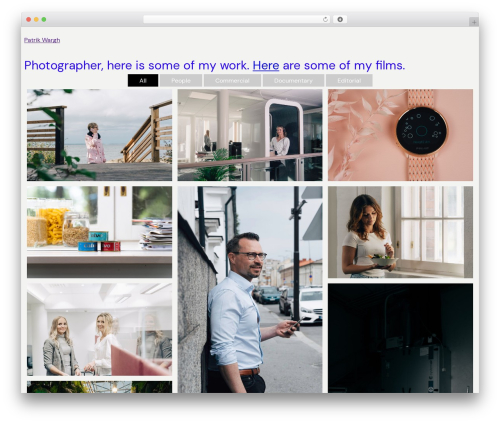Open pink smartwatch product photo
This screenshot has height=423, width=500.
[400, 135]
